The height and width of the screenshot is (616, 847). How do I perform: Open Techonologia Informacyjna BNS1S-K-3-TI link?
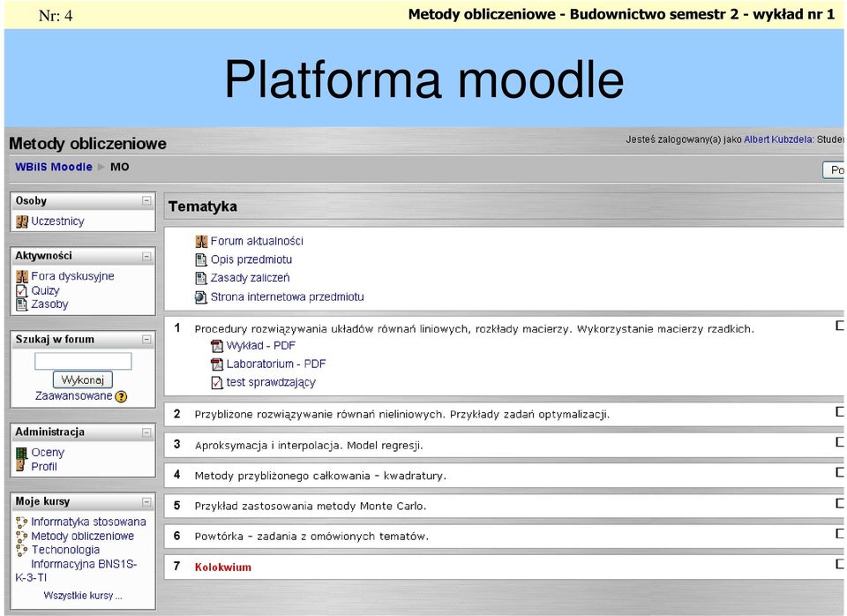pyautogui.click(x=76, y=564)
